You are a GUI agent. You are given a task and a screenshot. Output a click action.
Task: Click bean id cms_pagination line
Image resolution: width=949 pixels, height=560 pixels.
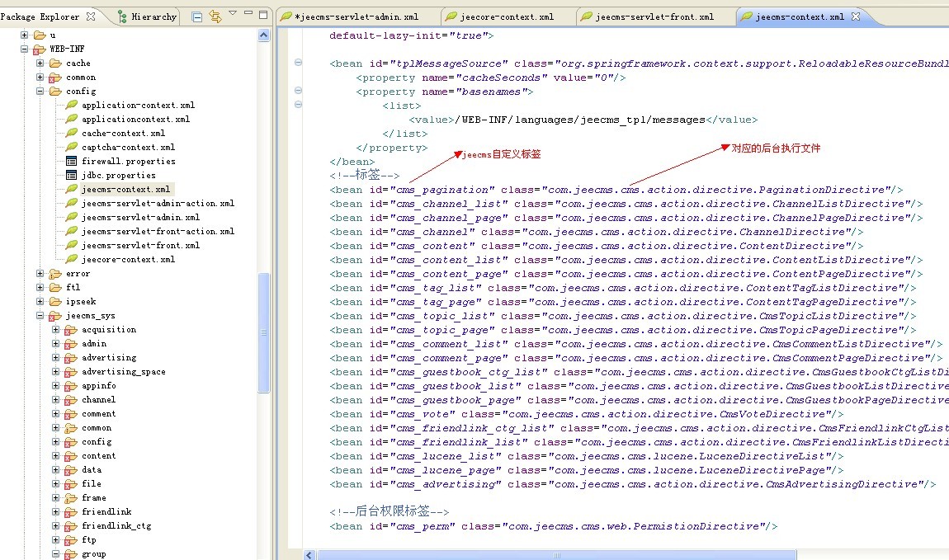tap(616, 190)
